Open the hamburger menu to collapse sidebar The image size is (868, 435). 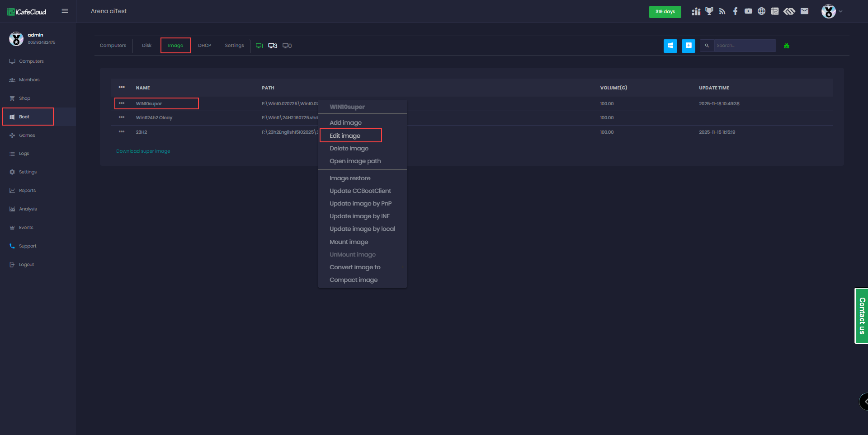[x=65, y=11]
